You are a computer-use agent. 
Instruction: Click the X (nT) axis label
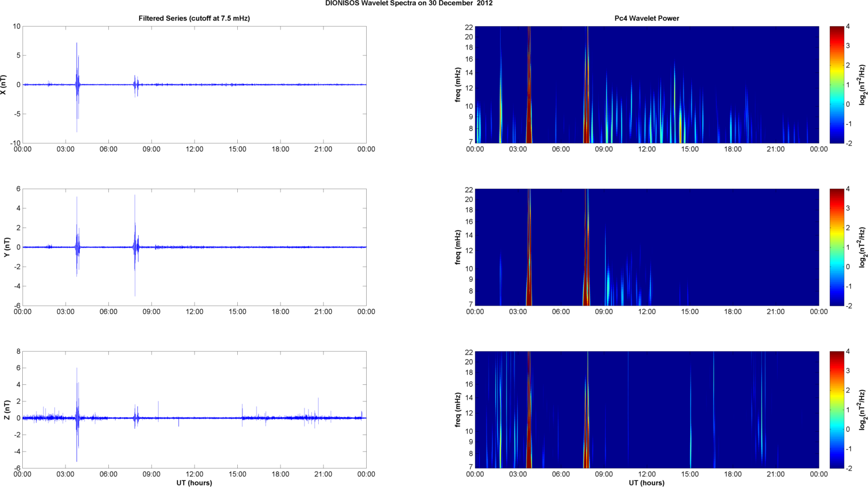3,84
